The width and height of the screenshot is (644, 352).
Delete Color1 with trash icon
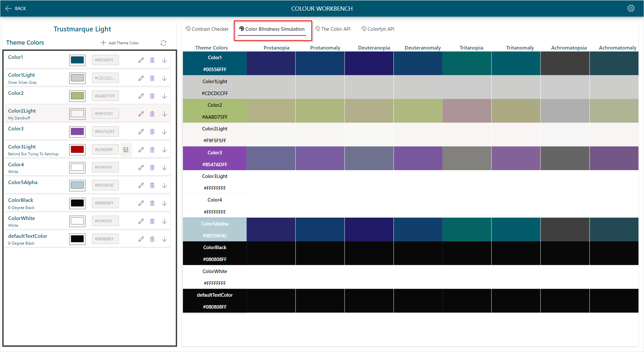pyautogui.click(x=152, y=60)
